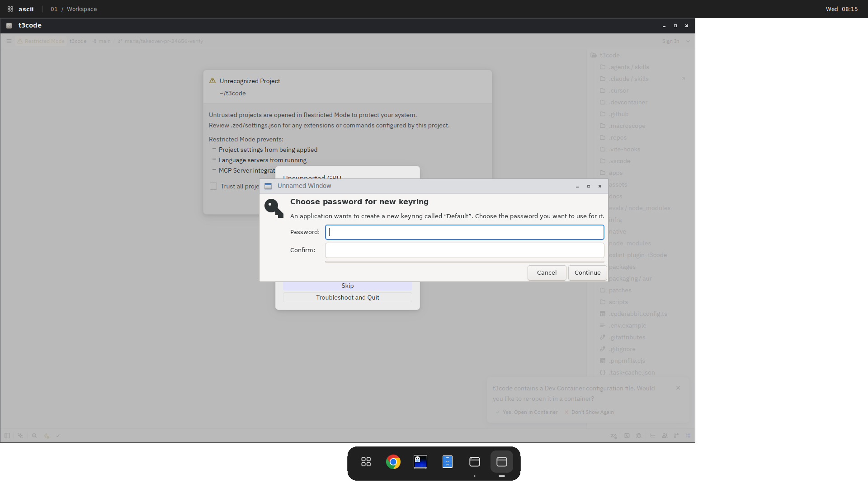
Task: Choose Don't Show Again on container notice
Action: click(x=589, y=413)
